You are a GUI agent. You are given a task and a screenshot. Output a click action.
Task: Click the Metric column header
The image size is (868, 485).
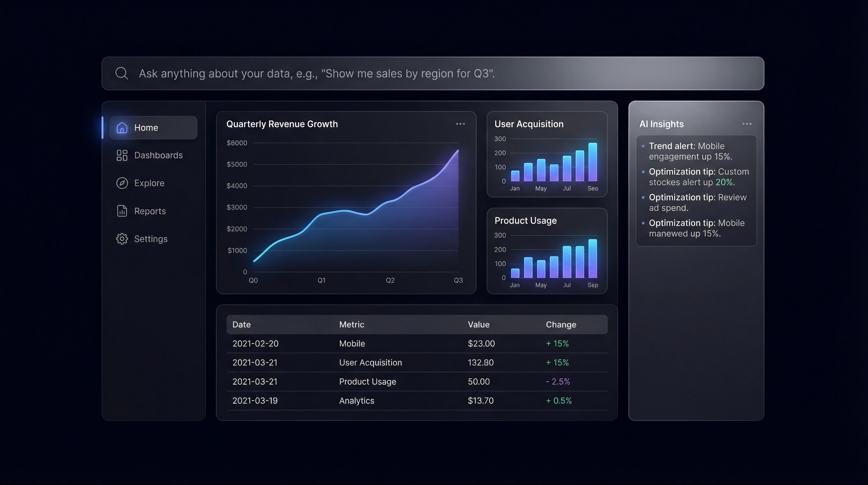click(351, 325)
